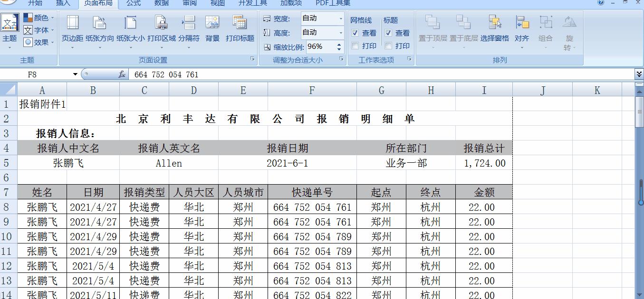Open the 效果 (Effects) dropdown

tap(47, 42)
